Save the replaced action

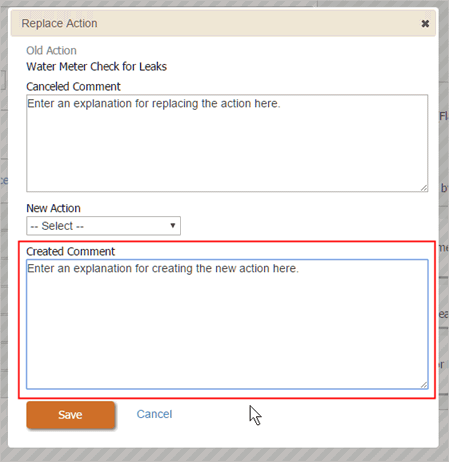coord(71,415)
